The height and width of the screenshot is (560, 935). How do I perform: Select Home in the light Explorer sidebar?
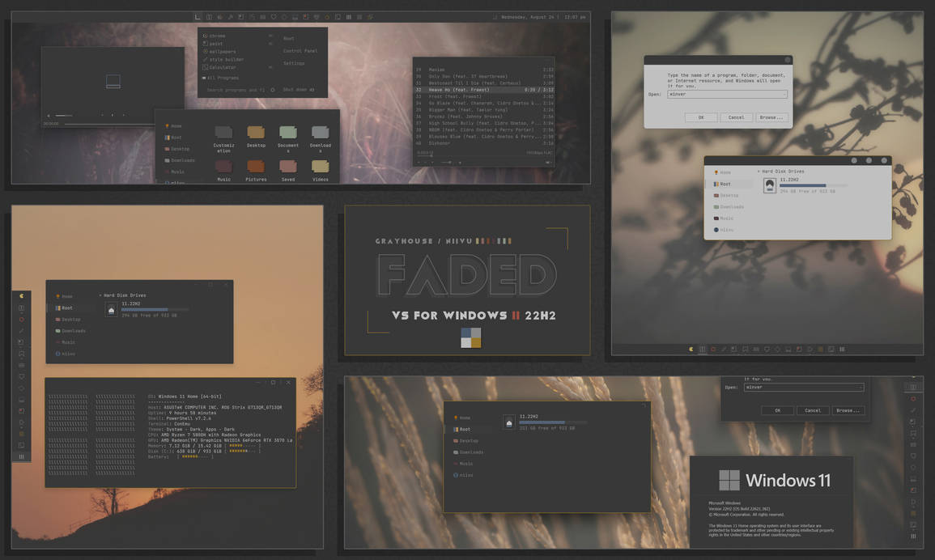point(723,172)
